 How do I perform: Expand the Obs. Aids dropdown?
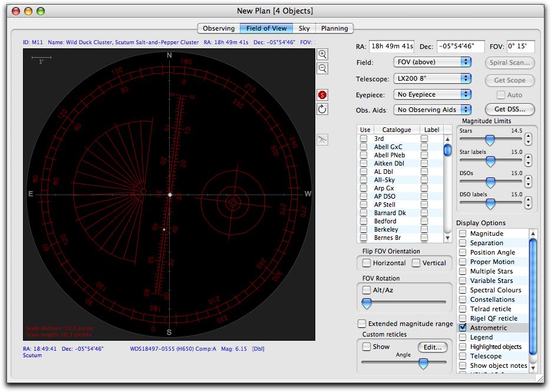pyautogui.click(x=433, y=110)
